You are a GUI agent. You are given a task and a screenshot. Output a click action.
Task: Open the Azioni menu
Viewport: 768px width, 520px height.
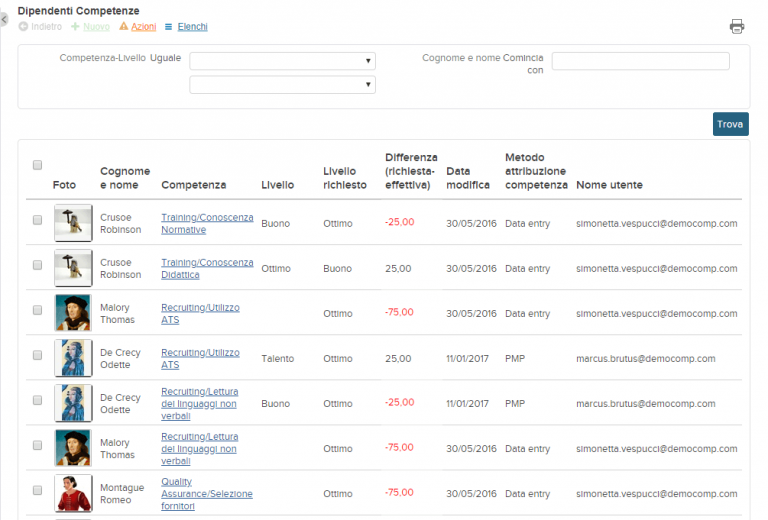(x=144, y=26)
